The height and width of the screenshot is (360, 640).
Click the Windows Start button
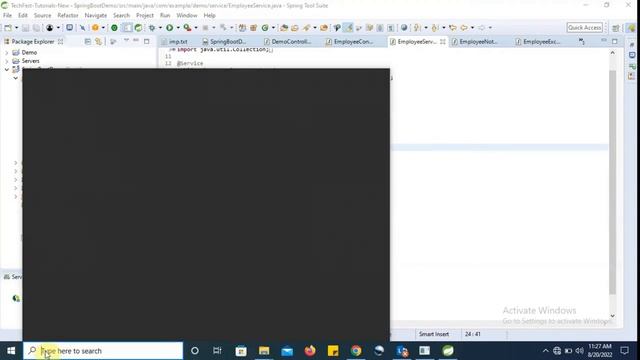point(11,351)
